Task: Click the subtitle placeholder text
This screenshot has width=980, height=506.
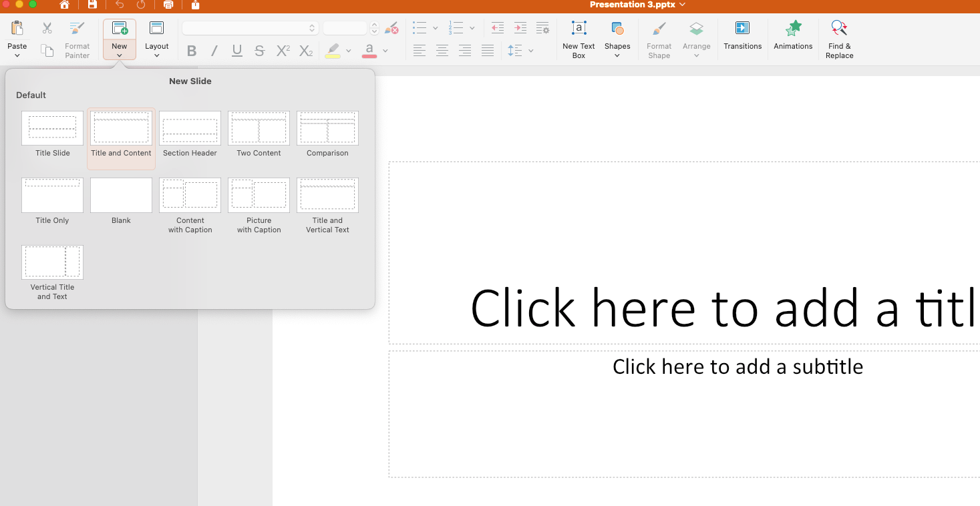Action: pyautogui.click(x=738, y=366)
